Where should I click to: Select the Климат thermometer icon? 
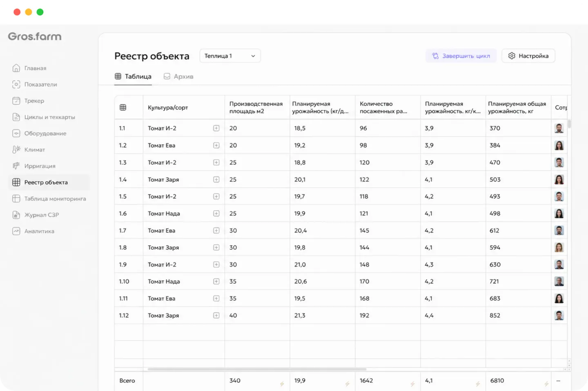[16, 149]
